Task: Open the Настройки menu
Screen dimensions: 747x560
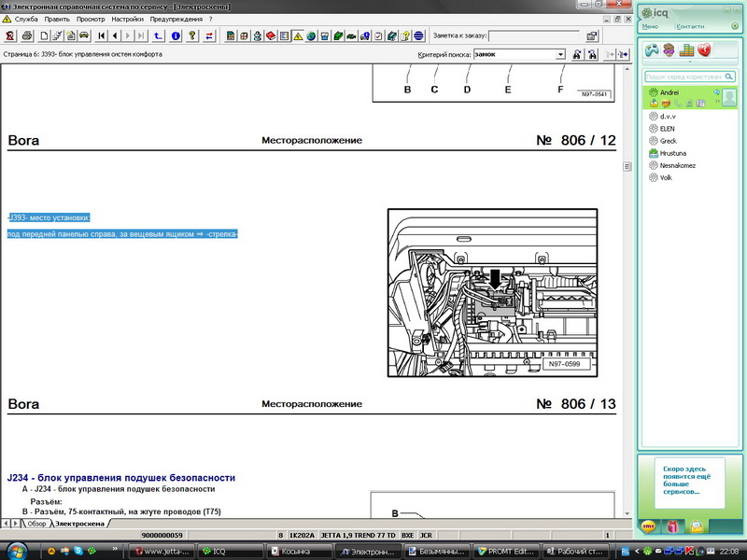Action: 127,19
